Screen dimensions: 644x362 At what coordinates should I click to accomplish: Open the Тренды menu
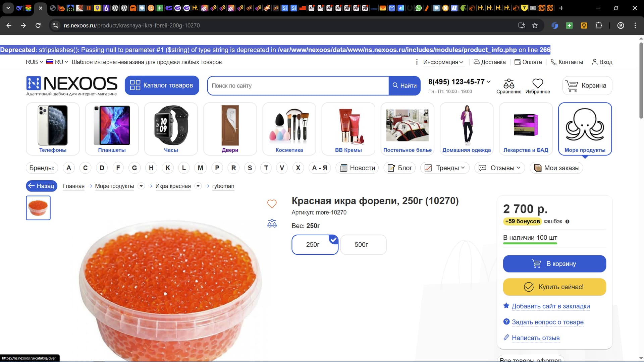445,168
